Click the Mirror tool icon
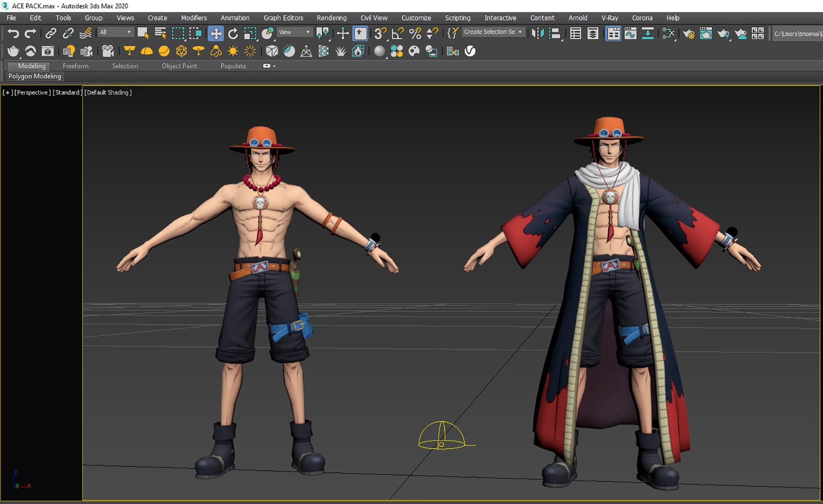This screenshot has width=823, height=504. 537,33
